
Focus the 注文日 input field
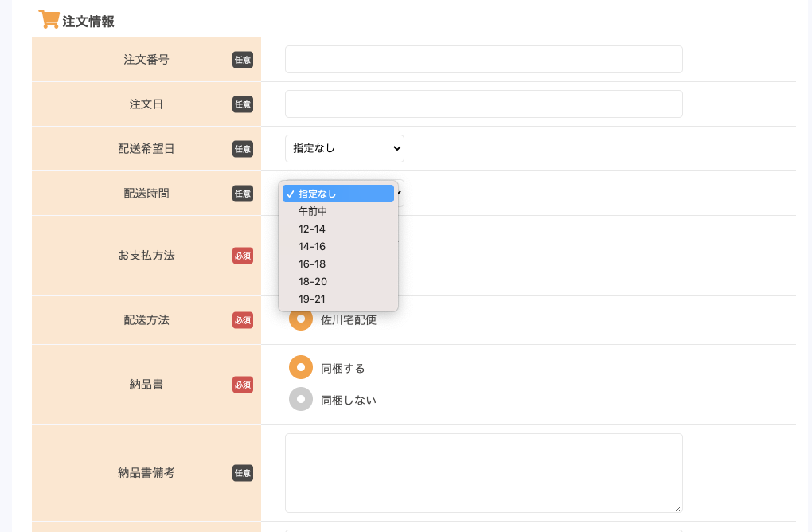(483, 104)
